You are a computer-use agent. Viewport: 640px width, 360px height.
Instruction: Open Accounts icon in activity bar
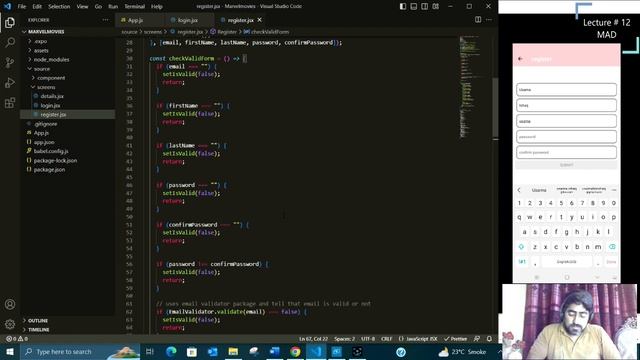tap(10, 304)
